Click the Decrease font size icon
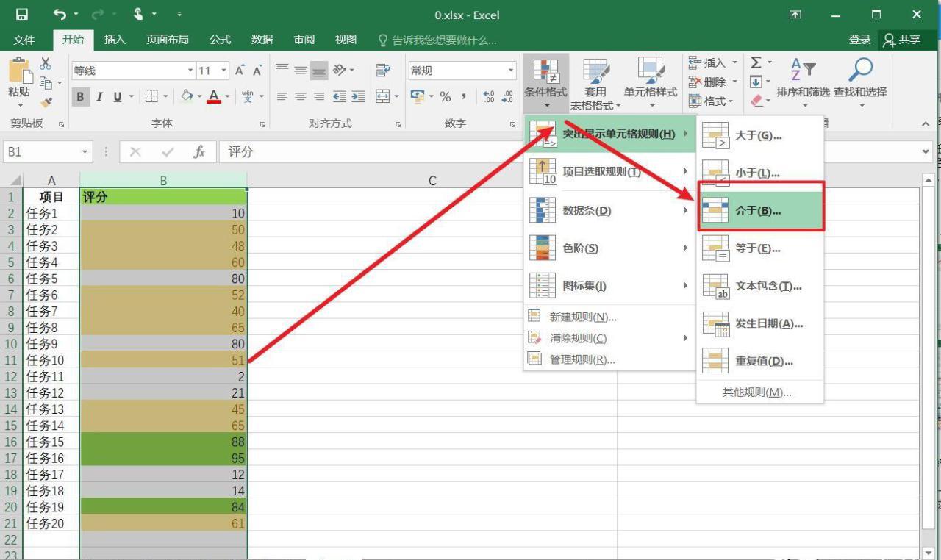The width and height of the screenshot is (941, 560). [257, 71]
